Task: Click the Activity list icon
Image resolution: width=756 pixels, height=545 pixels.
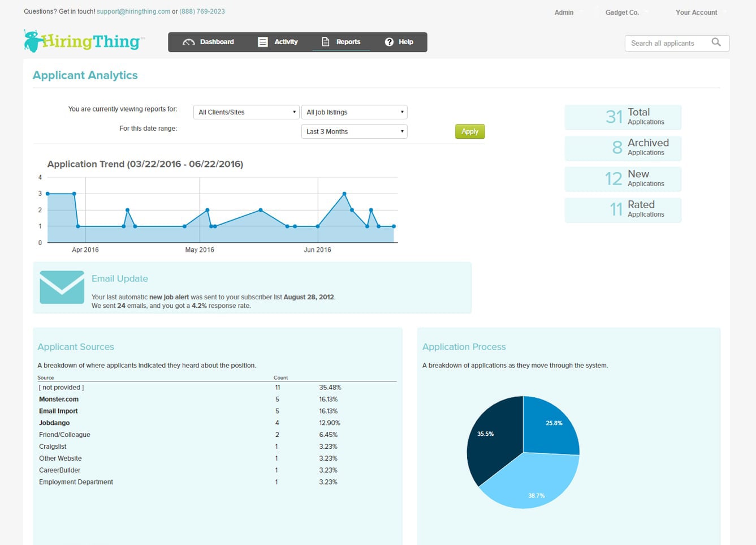Action: 263,42
